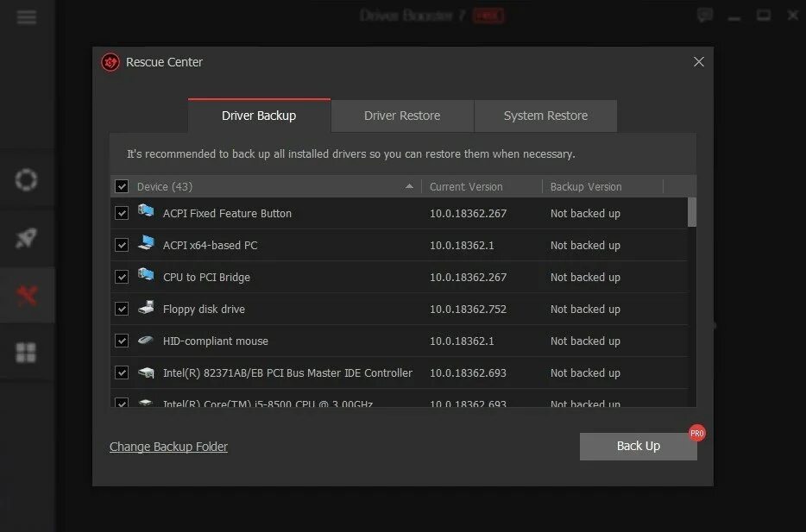Click the Floppy disk drive device icon
The image size is (806, 532).
[x=146, y=307]
